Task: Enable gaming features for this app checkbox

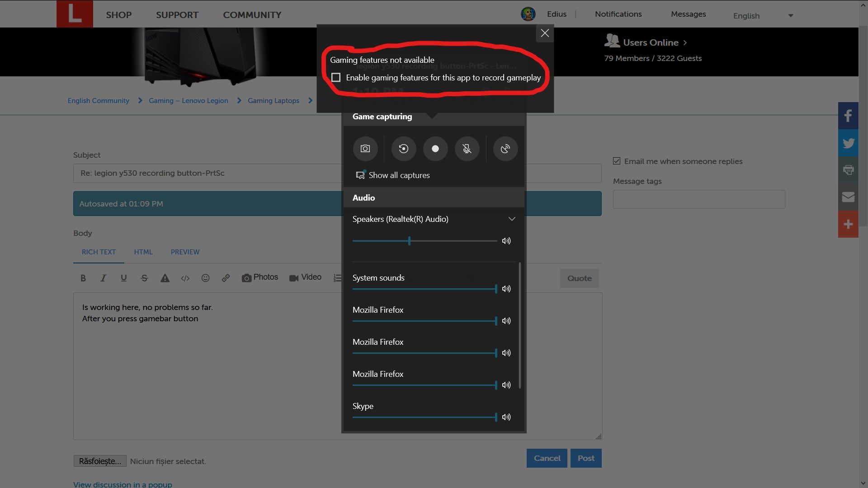Action: click(335, 77)
